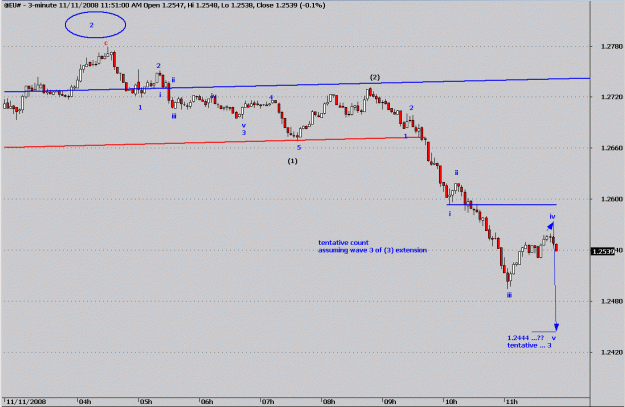Click the '1.2780' price axis label

611,46
